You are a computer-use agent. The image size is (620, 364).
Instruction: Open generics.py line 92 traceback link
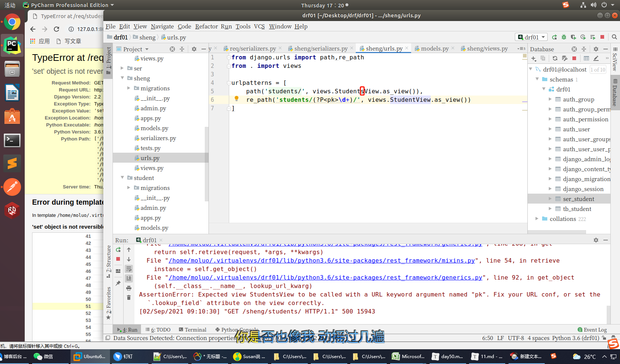tap(325, 278)
